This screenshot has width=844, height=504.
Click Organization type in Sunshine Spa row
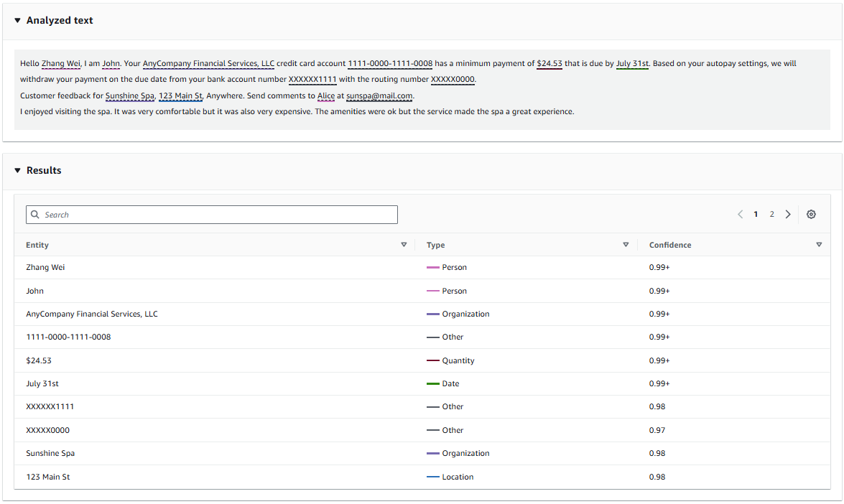pyautogui.click(x=465, y=454)
